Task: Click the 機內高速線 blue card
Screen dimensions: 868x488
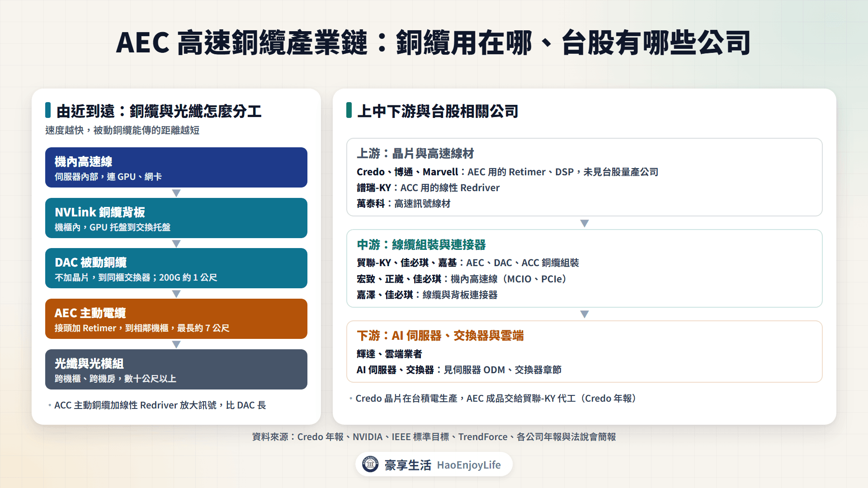Action: (176, 167)
